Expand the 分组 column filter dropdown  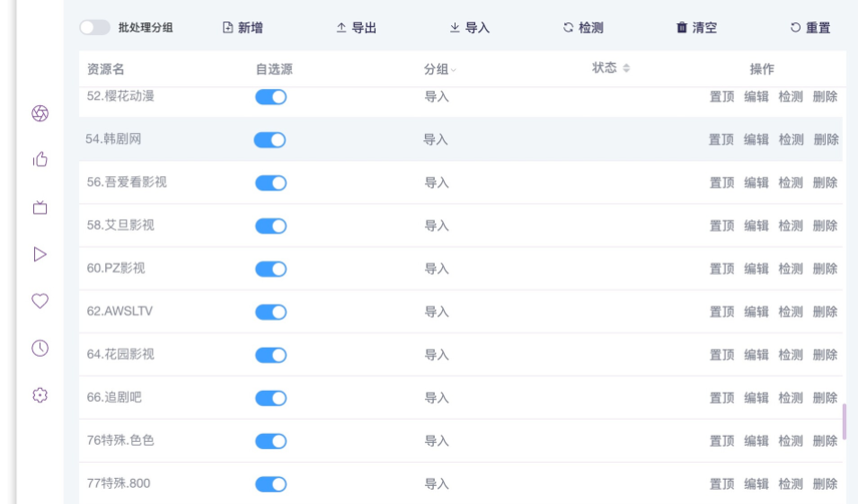[x=454, y=70]
